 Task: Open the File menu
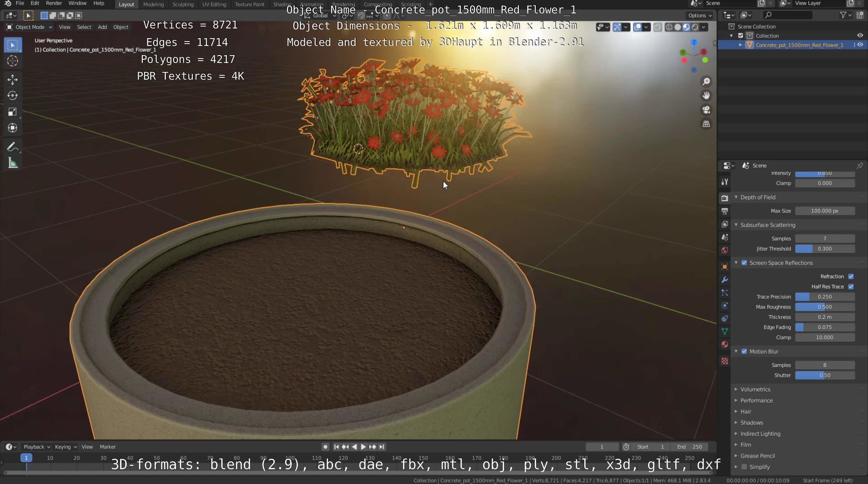20,3
